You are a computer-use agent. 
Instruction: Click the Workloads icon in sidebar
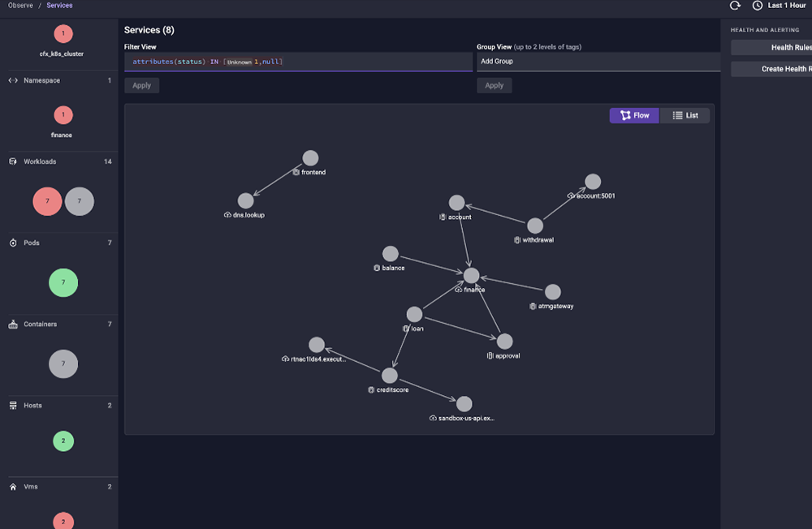pos(13,161)
